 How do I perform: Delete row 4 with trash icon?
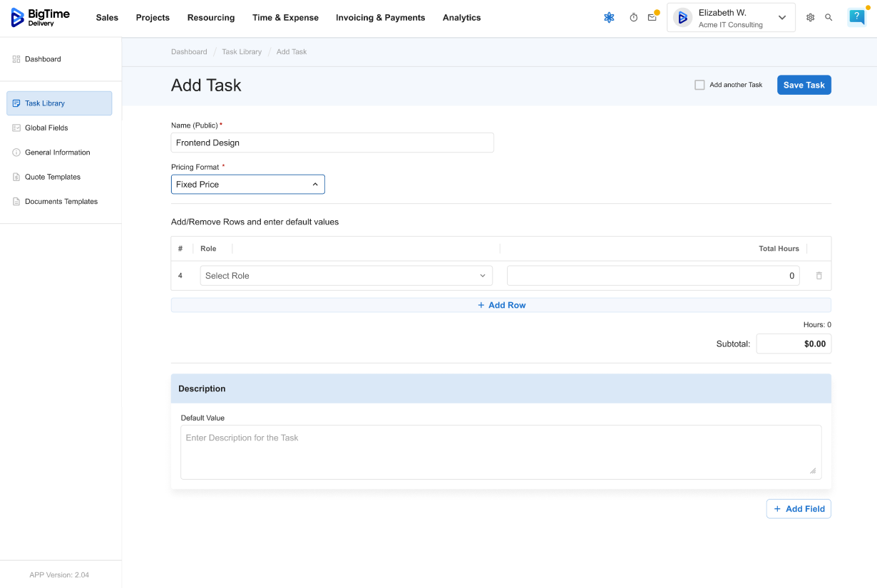point(819,276)
